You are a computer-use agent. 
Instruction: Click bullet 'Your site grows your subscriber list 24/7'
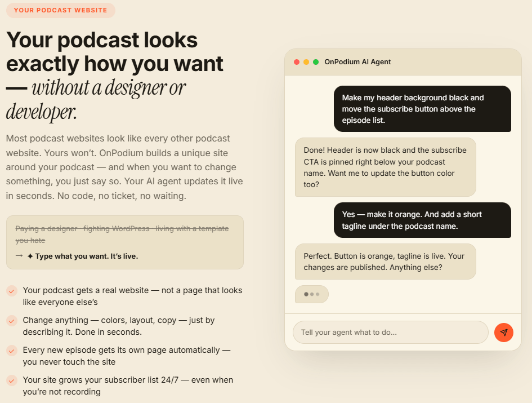[128, 386]
